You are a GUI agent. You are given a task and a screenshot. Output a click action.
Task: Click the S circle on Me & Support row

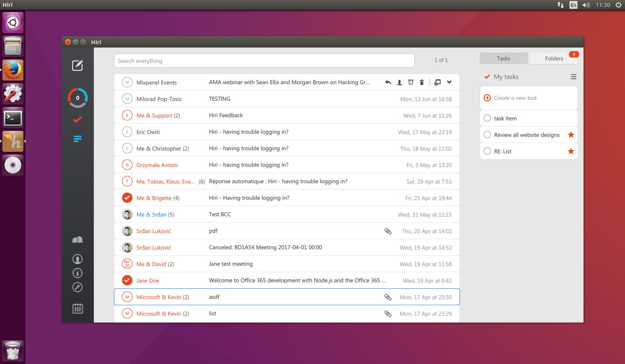point(127,116)
